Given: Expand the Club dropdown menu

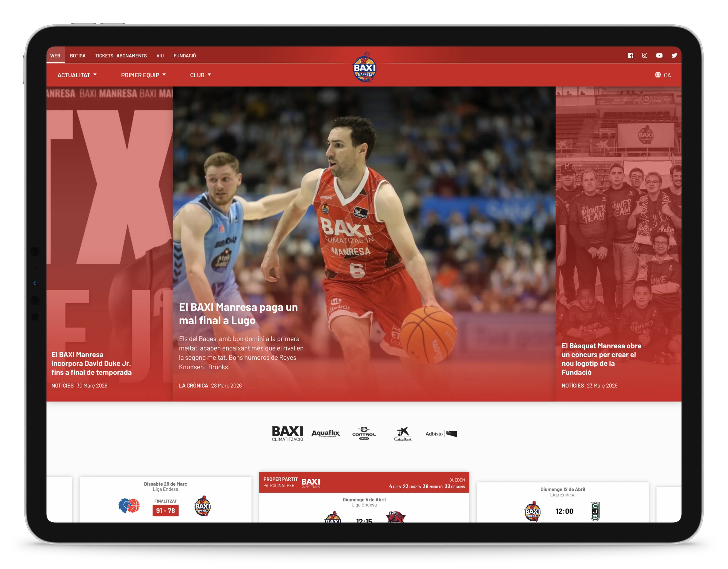Looking at the screenshot, I should [x=200, y=75].
